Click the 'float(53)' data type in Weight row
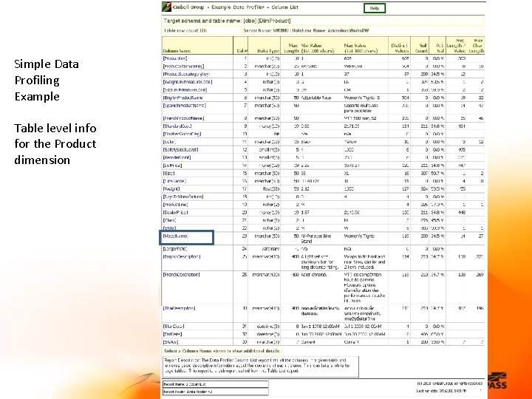The image size is (532, 399). [271, 189]
